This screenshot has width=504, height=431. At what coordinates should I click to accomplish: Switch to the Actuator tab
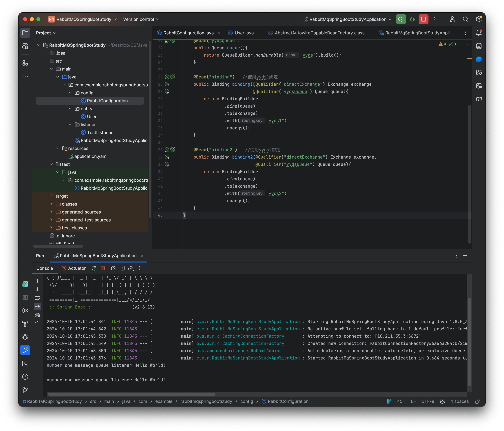click(x=76, y=268)
